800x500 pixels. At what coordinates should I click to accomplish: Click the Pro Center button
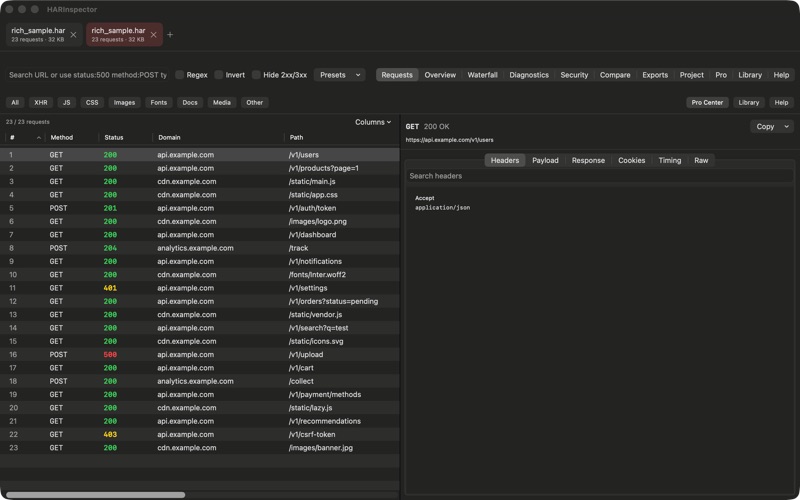[x=707, y=103]
